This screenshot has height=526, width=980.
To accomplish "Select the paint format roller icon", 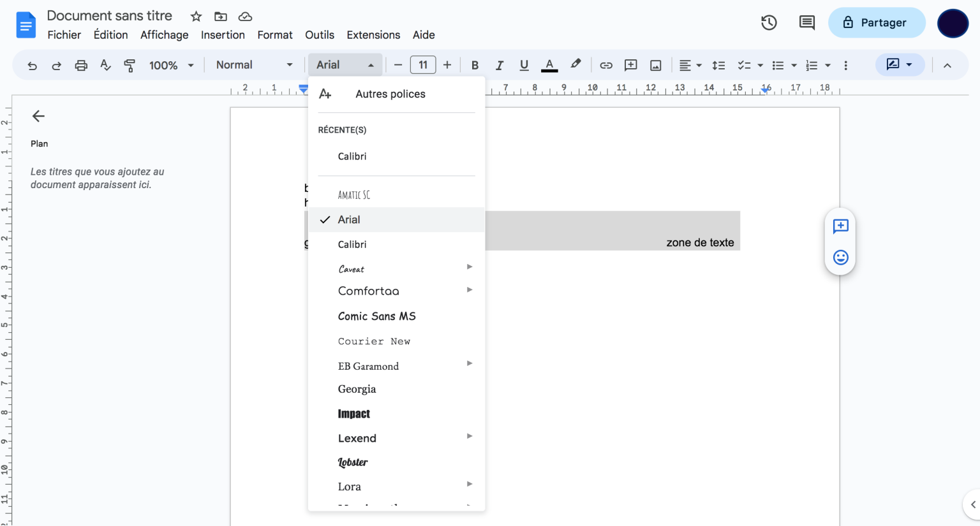I will point(130,65).
